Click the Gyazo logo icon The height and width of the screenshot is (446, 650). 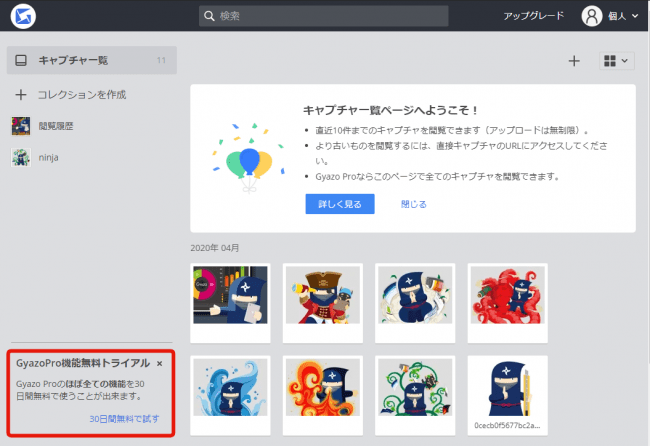pyautogui.click(x=23, y=16)
